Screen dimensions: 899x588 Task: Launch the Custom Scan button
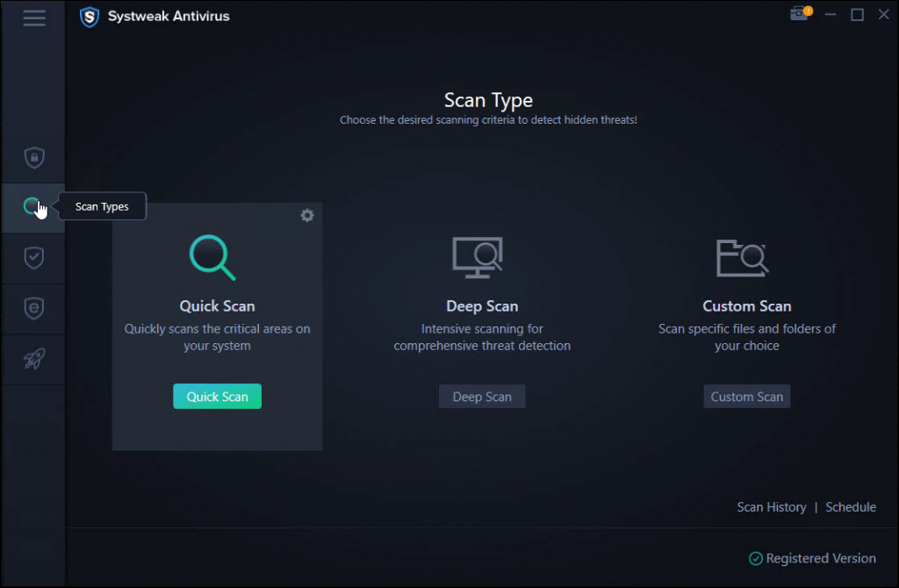click(747, 397)
